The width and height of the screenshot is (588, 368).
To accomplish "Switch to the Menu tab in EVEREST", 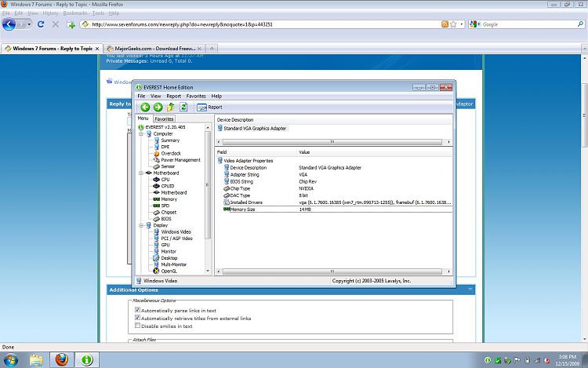I will pos(143,118).
